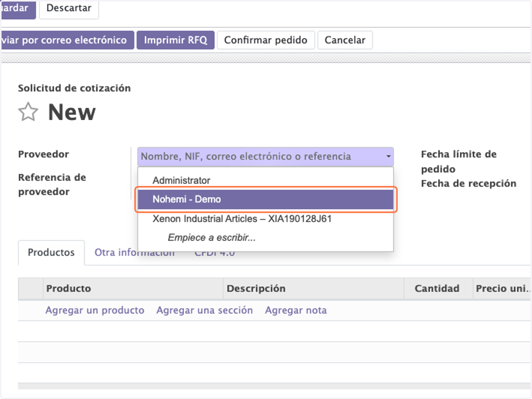Click Agregar un producto link

point(95,310)
